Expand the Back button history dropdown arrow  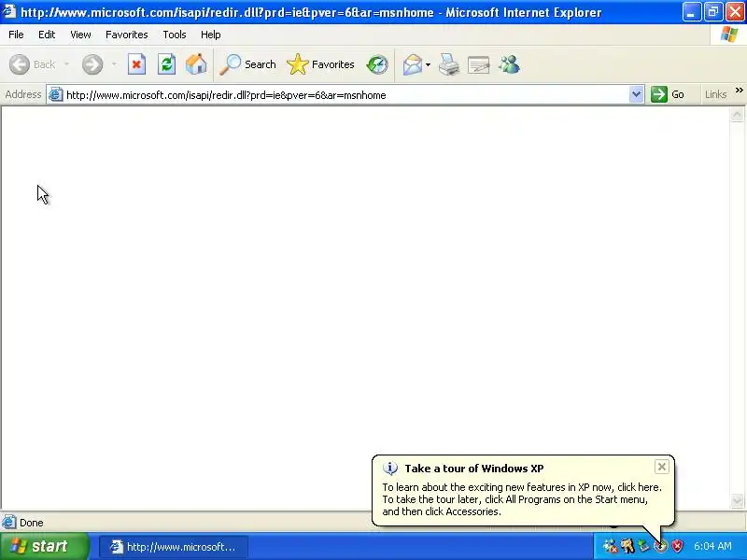coord(66,64)
